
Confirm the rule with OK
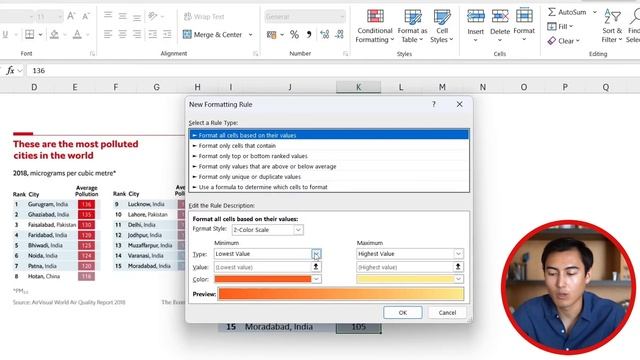click(402, 313)
